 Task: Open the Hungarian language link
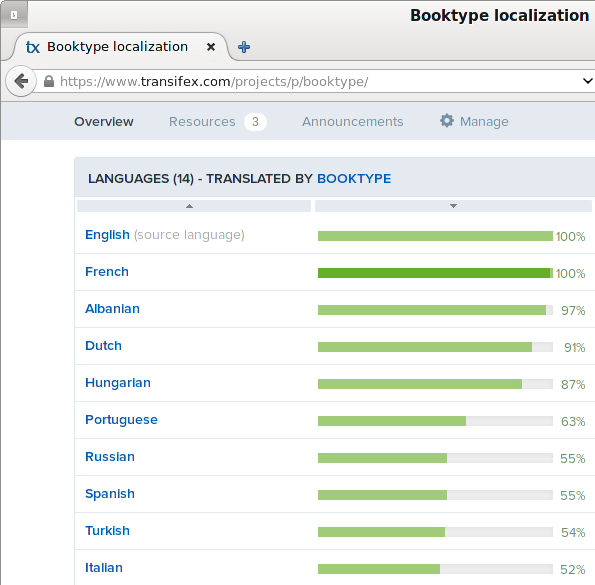coord(118,382)
